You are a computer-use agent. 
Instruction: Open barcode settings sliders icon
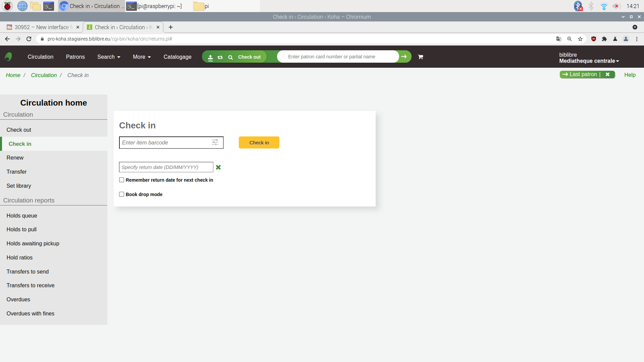(215, 142)
